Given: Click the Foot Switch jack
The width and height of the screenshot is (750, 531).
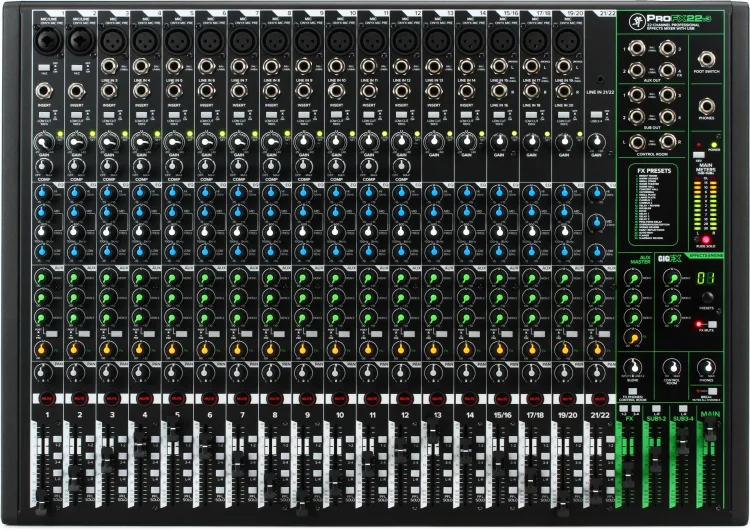Looking at the screenshot, I should coord(706,57).
